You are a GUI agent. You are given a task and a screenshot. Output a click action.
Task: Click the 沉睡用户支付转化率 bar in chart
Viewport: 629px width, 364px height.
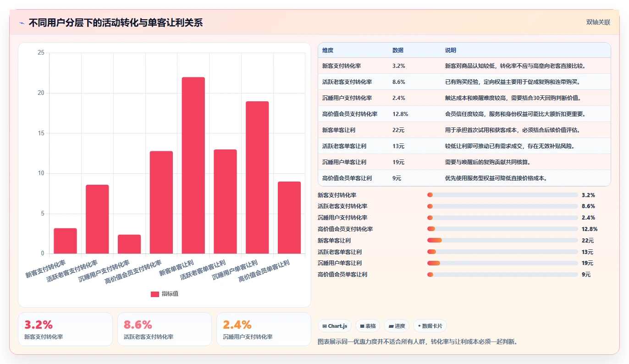(x=129, y=244)
